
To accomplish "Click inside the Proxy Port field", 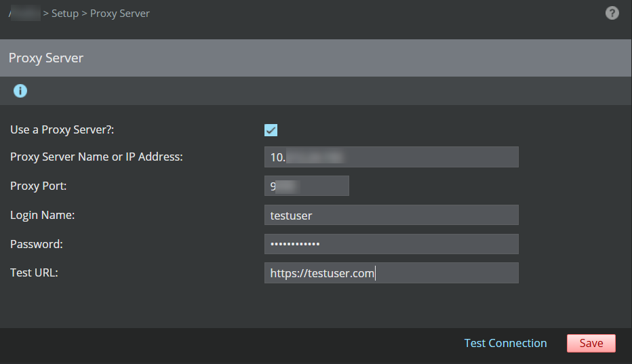I will coord(307,186).
